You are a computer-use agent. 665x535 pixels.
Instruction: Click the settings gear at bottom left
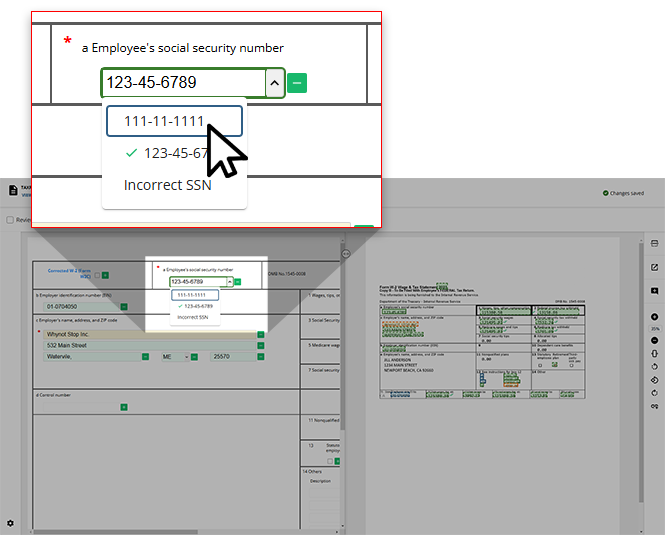pyautogui.click(x=11, y=523)
